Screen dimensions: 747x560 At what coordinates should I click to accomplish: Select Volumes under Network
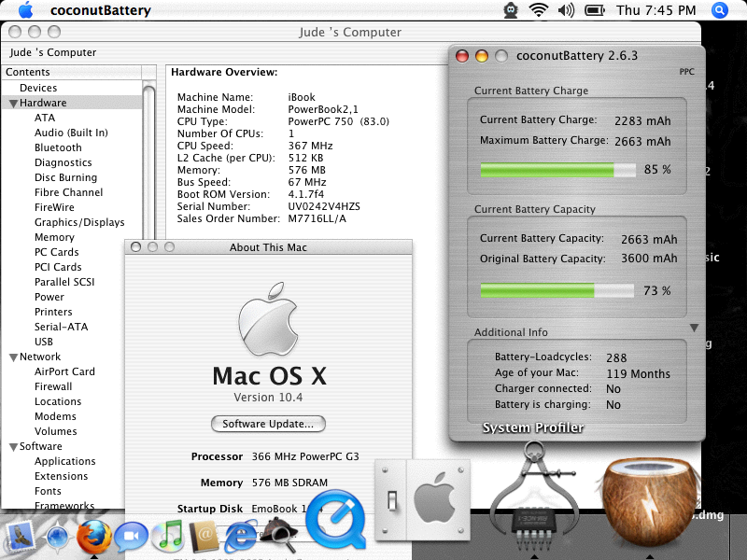pos(55,431)
